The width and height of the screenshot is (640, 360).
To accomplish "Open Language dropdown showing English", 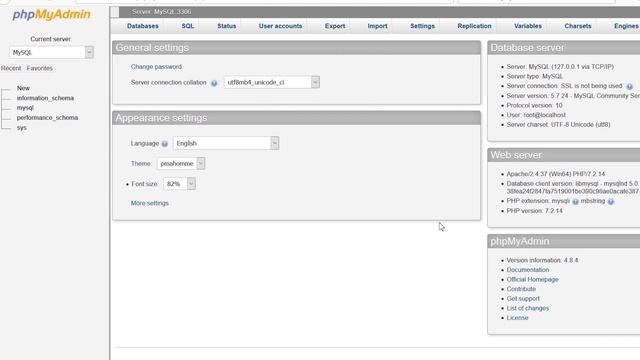I will pos(226,143).
